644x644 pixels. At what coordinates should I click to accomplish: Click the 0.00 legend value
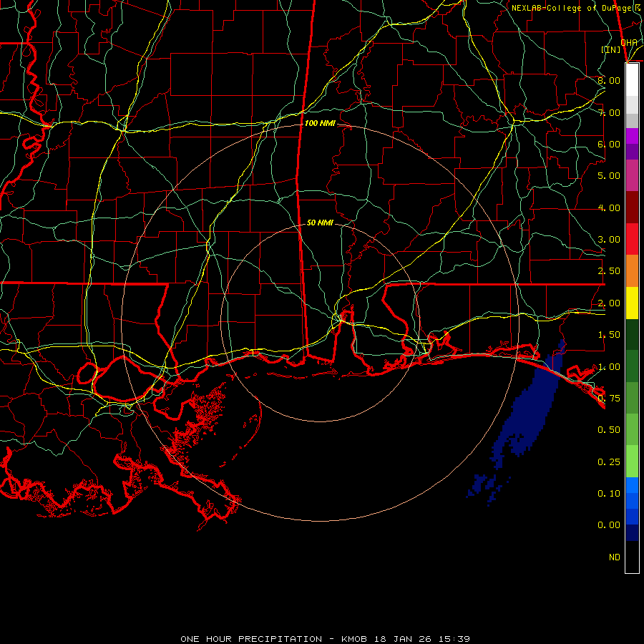click(x=609, y=525)
